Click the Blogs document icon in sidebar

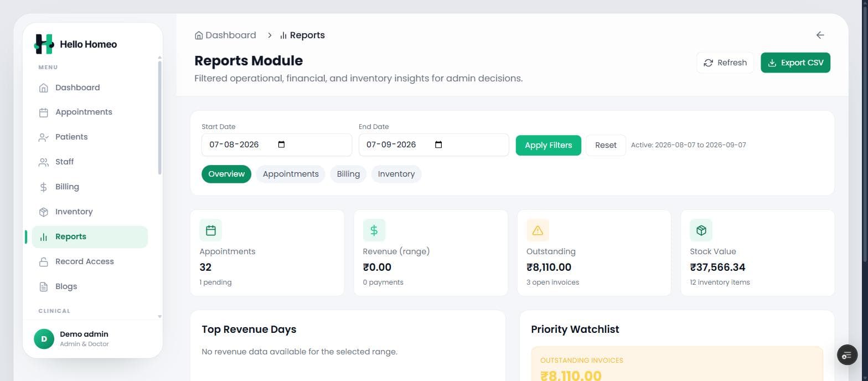pos(44,287)
